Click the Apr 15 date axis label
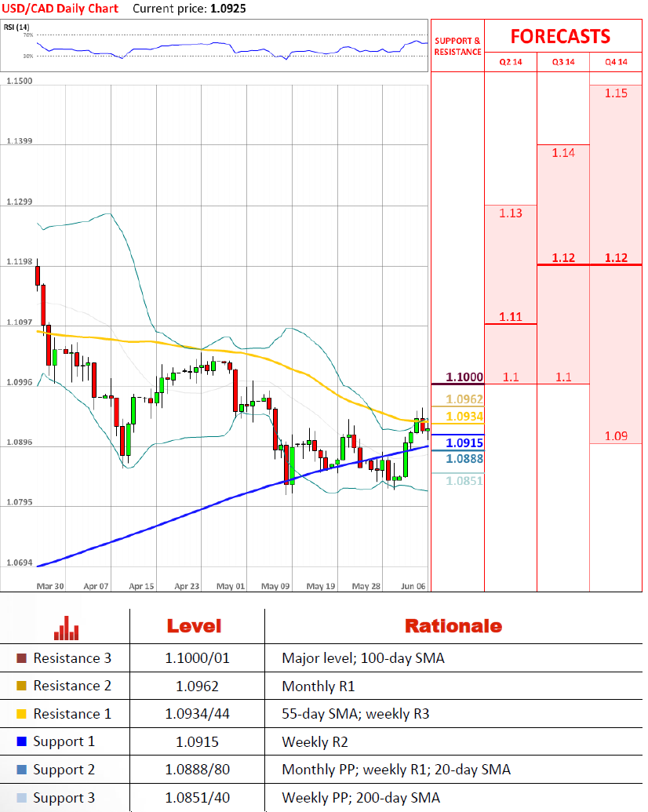The image size is (648, 812). tap(141, 586)
